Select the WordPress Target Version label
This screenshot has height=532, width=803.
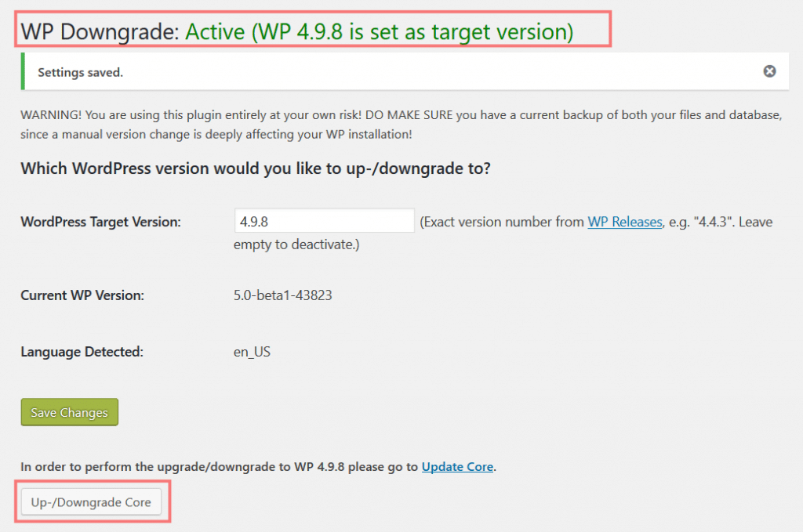(x=101, y=222)
